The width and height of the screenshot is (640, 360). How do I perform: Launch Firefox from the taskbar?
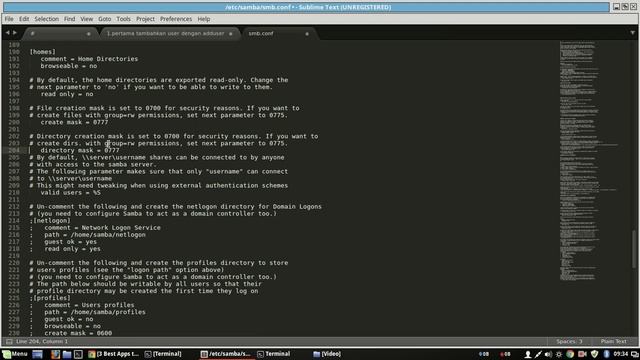(55, 354)
